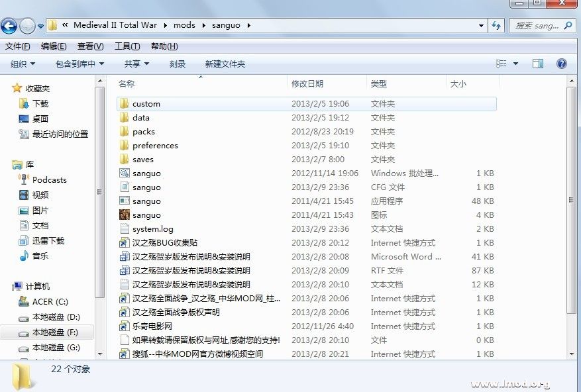Open the 工具(T) menu
581x392 pixels.
tap(127, 46)
